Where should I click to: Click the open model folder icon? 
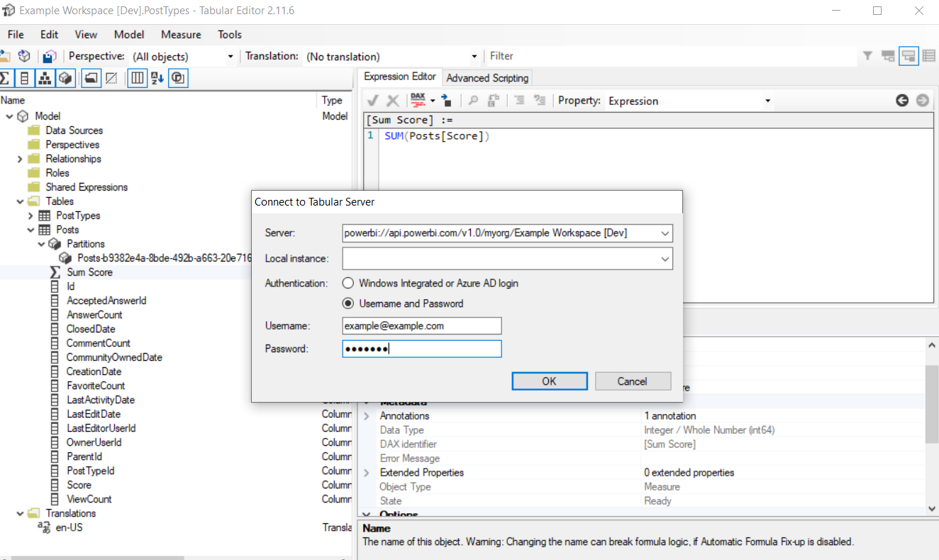(x=4, y=56)
